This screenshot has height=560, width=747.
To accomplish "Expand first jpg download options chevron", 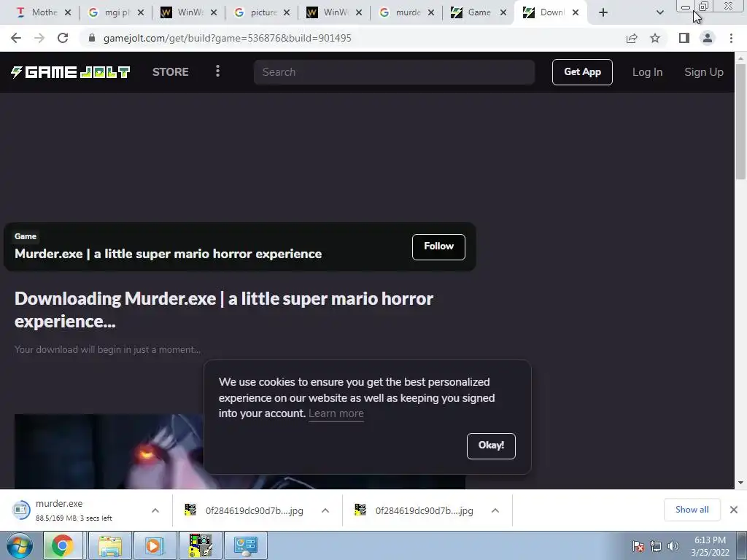I will 325,510.
